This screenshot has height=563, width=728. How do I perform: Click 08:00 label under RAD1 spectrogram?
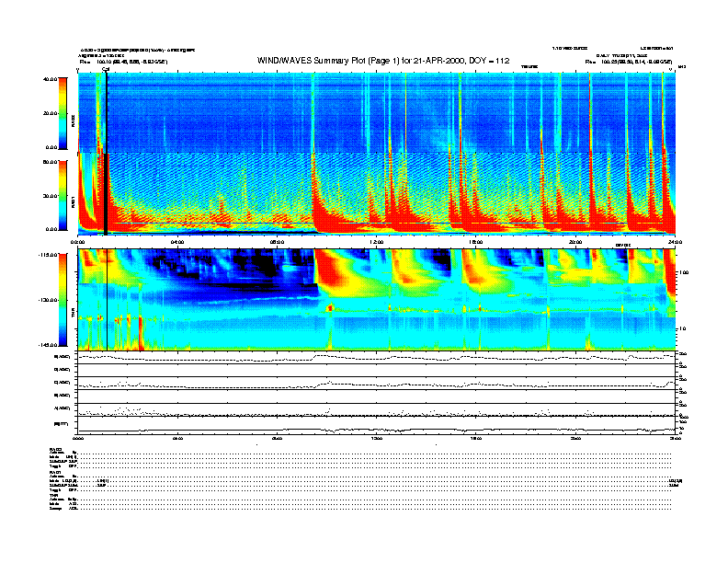coord(277,242)
